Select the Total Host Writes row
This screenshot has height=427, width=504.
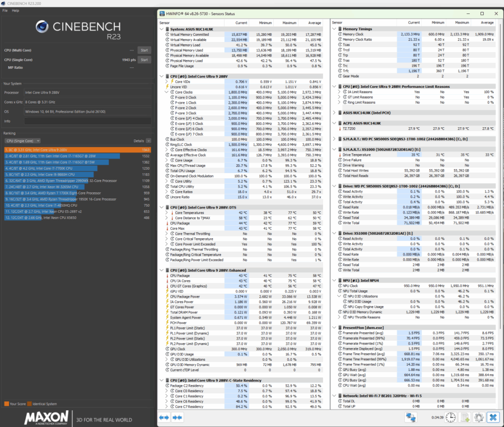(416, 170)
